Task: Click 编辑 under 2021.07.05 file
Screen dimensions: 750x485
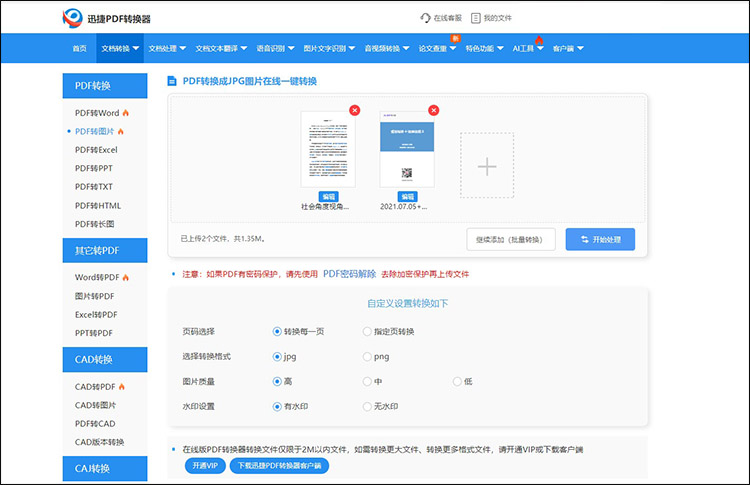Action: click(x=408, y=197)
